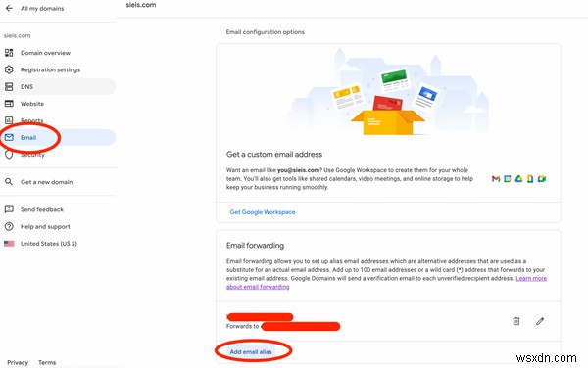Click the Google Meet icon
Screen dimensions: 588x368
(542, 179)
